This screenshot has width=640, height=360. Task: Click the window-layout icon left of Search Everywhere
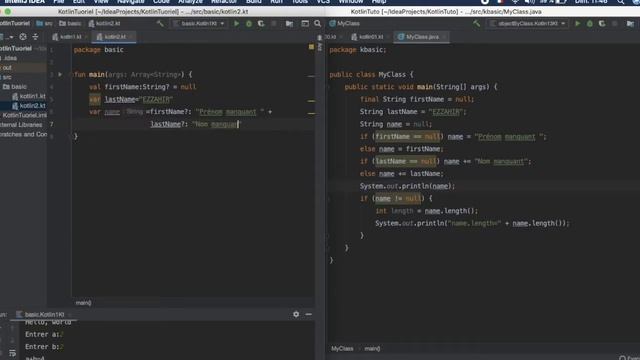305,24
